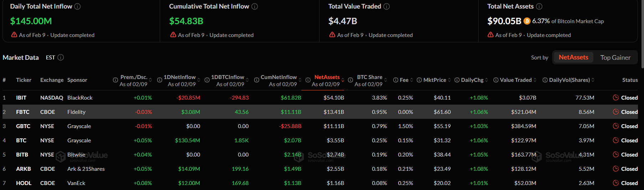Click the clock icon in the IBIT Closed status
The width and height of the screenshot is (644, 190).
coord(616,98)
